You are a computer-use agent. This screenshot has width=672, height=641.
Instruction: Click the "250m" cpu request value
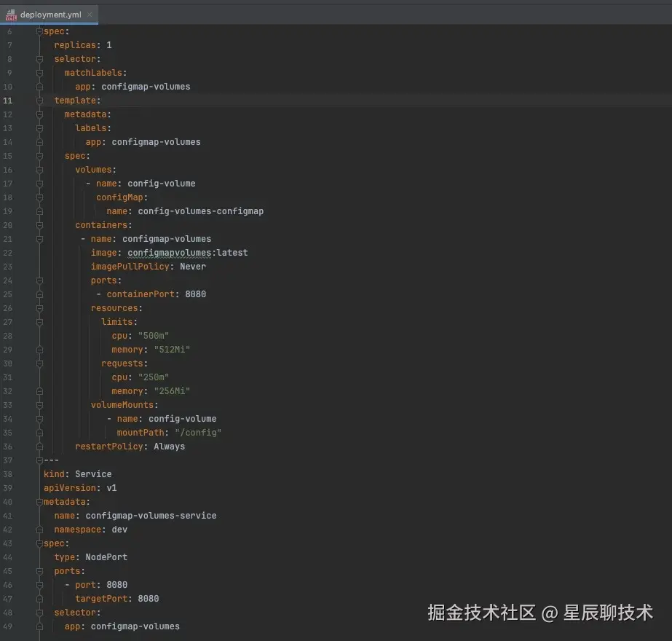(154, 377)
